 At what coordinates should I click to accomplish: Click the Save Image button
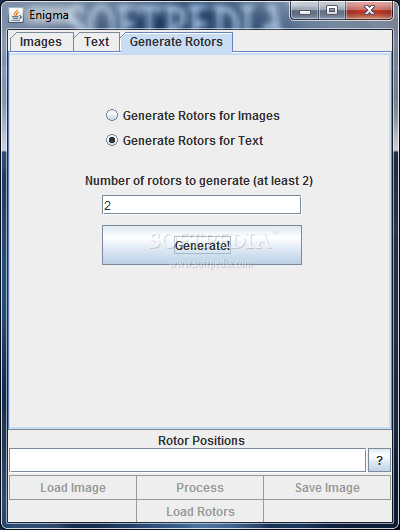coord(327,487)
